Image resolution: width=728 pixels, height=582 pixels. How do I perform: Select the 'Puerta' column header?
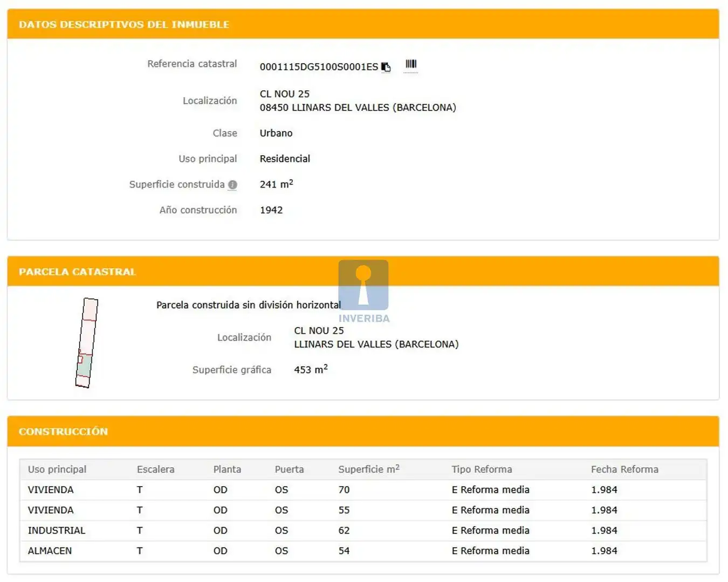[290, 469]
